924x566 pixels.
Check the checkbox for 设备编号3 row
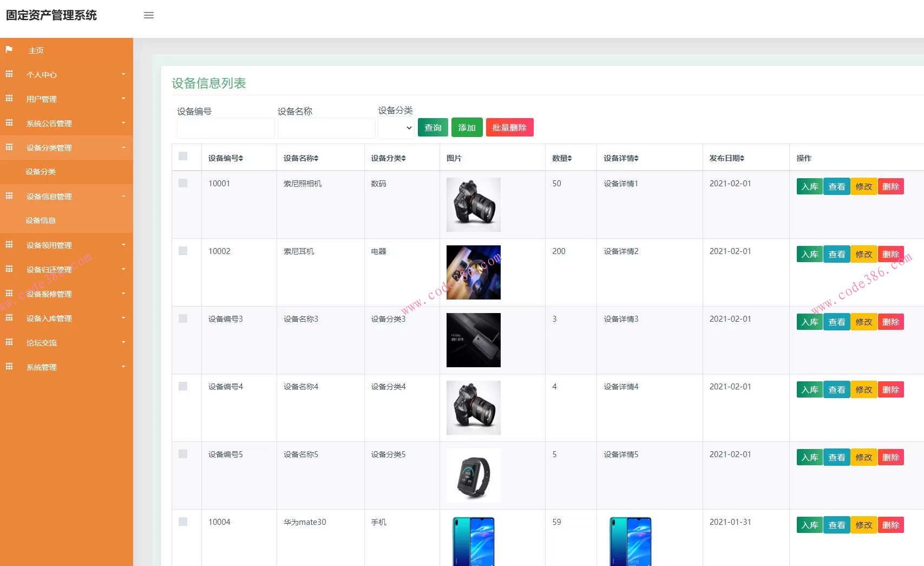click(182, 318)
